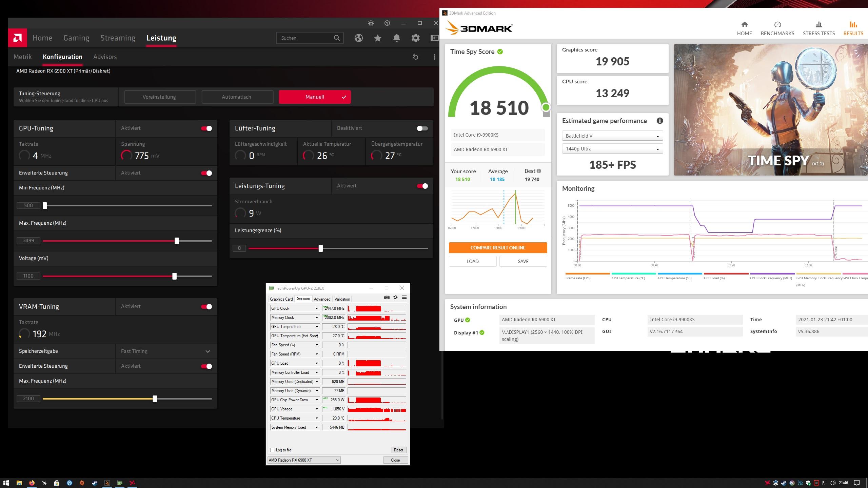Screen dimensions: 868x488
Task: Click info icon next to Best score
Action: pos(539,171)
